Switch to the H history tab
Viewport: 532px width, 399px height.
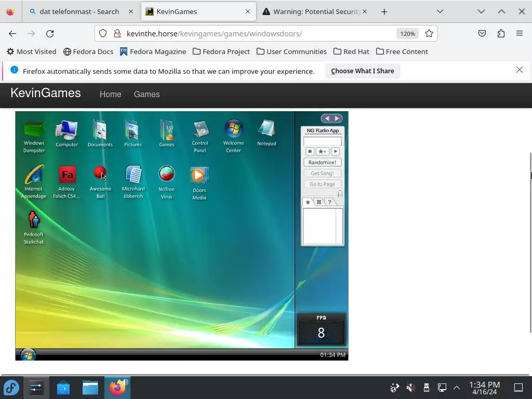click(319, 202)
